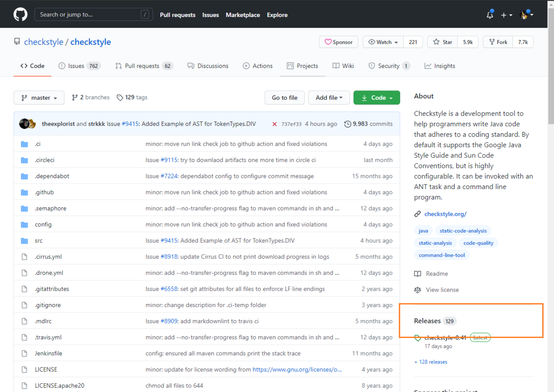Open the Projects tab

point(302,66)
